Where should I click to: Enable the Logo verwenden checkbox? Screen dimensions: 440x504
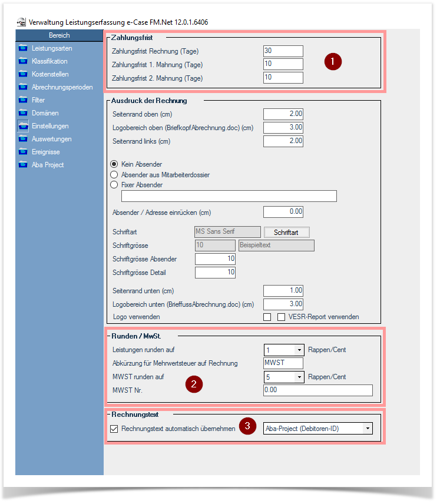pyautogui.click(x=267, y=317)
